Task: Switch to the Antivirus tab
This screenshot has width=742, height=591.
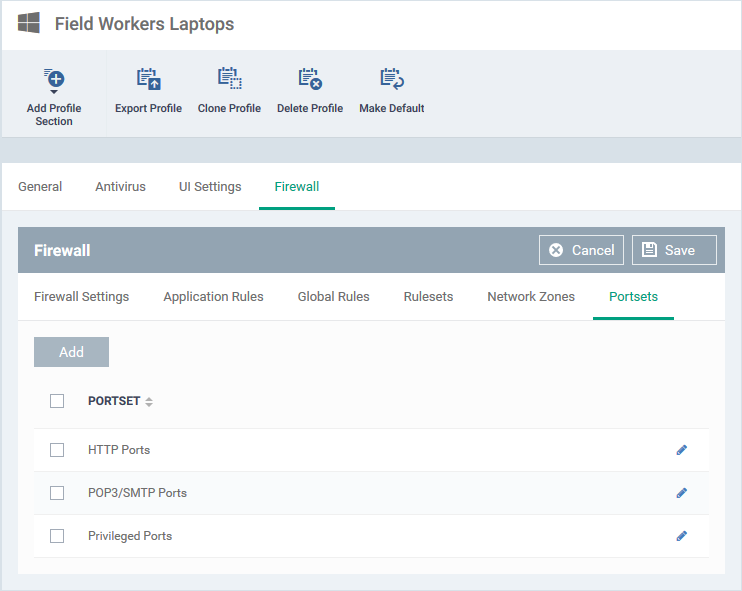Action: tap(121, 186)
